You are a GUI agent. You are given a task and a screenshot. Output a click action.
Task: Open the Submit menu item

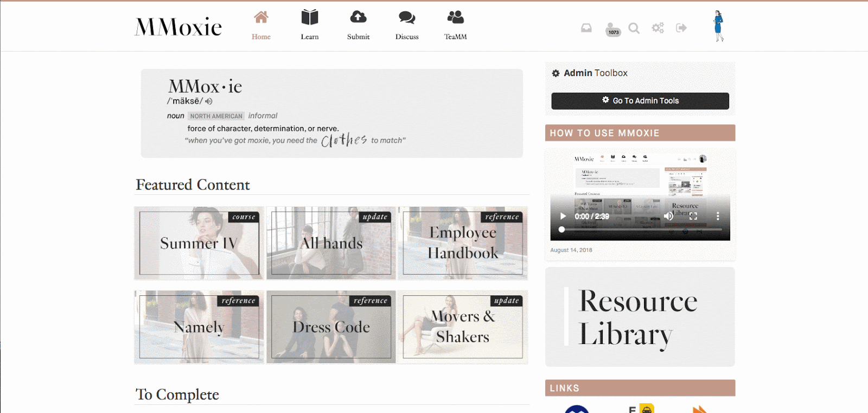click(358, 25)
